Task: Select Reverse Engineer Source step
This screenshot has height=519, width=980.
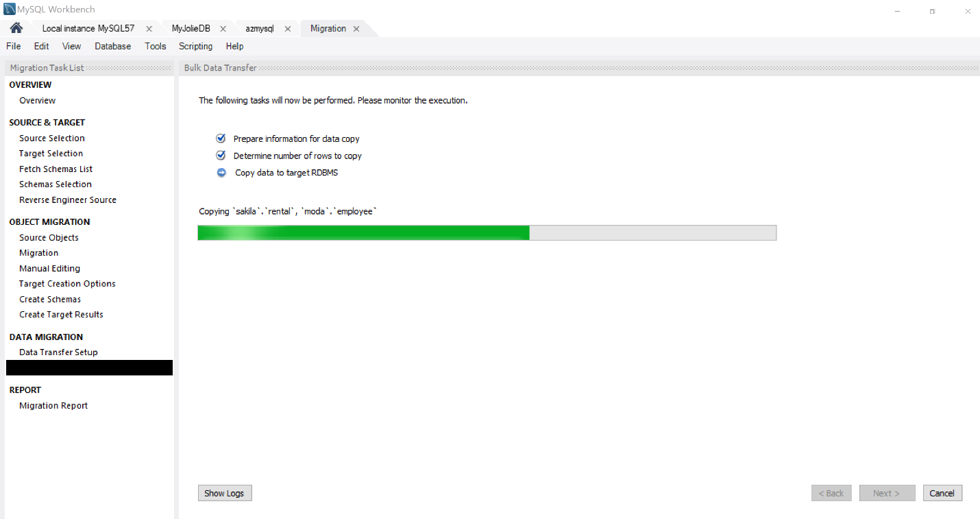Action: click(68, 200)
